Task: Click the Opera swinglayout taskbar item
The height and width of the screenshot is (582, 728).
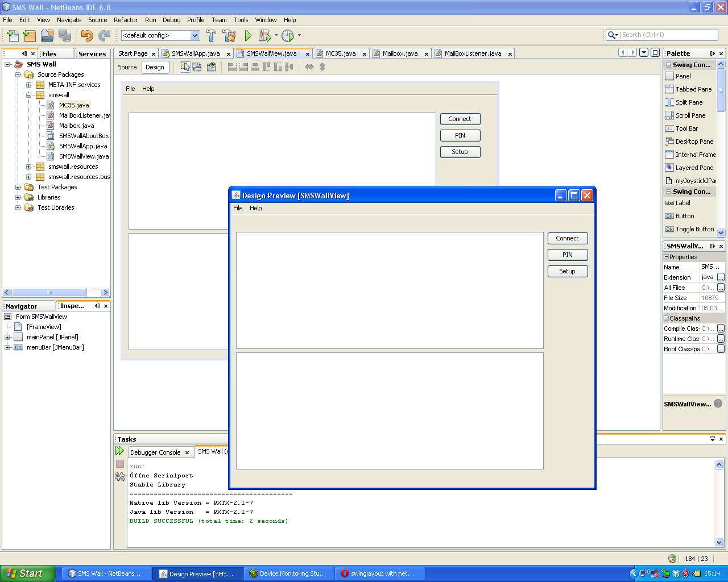Action: (x=379, y=573)
